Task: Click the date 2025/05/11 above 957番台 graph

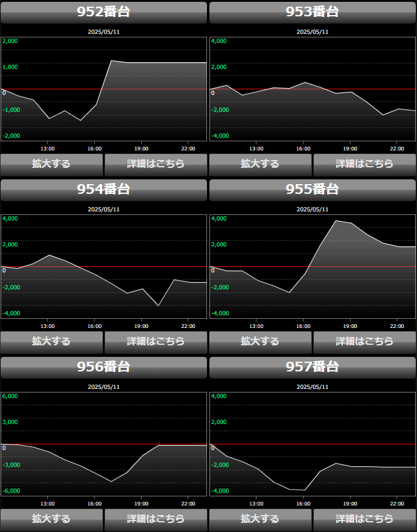Action: (313, 387)
